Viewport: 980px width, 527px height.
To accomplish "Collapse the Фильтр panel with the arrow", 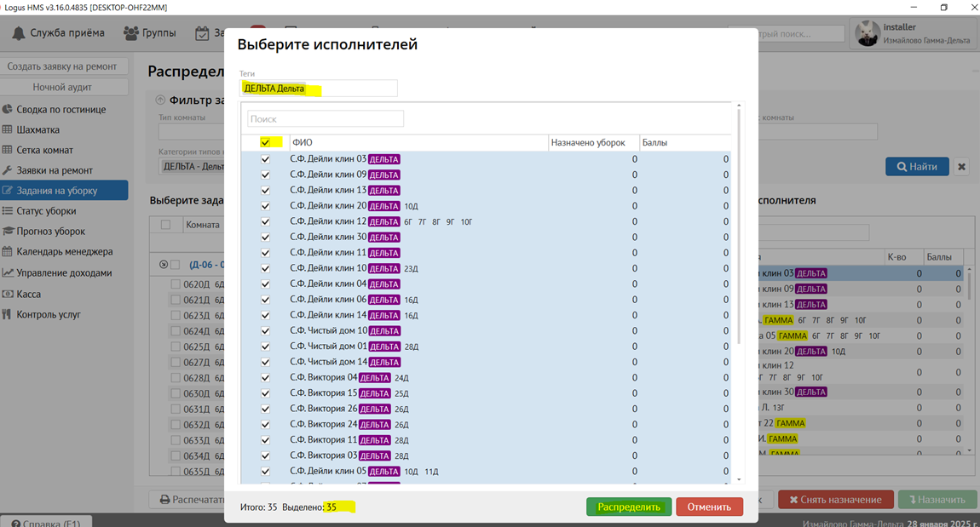I will point(159,100).
